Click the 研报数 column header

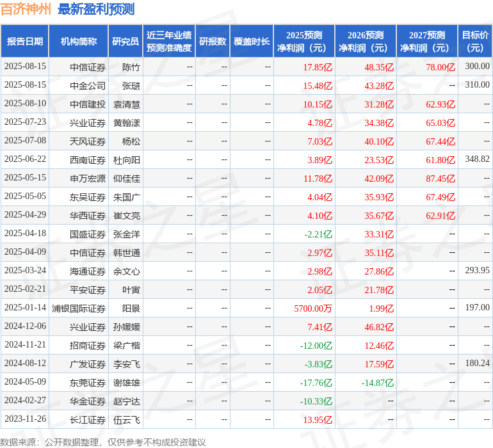pos(213,42)
